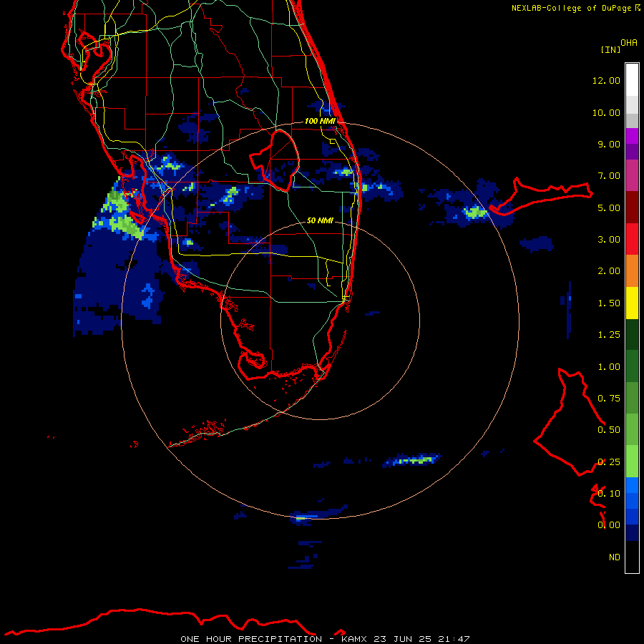The height and width of the screenshot is (644, 644).
Task: Pick the dark red swatch beside 5.00
Action: (632, 208)
